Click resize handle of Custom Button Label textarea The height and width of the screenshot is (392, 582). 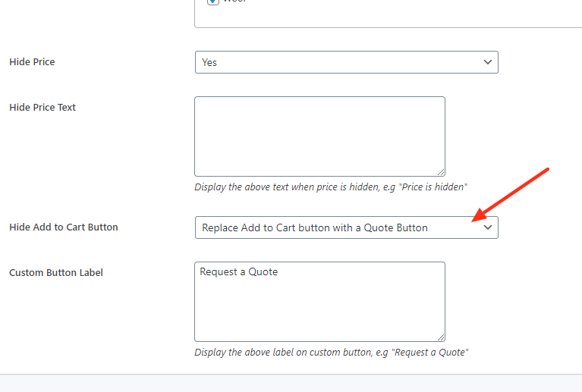441,337
